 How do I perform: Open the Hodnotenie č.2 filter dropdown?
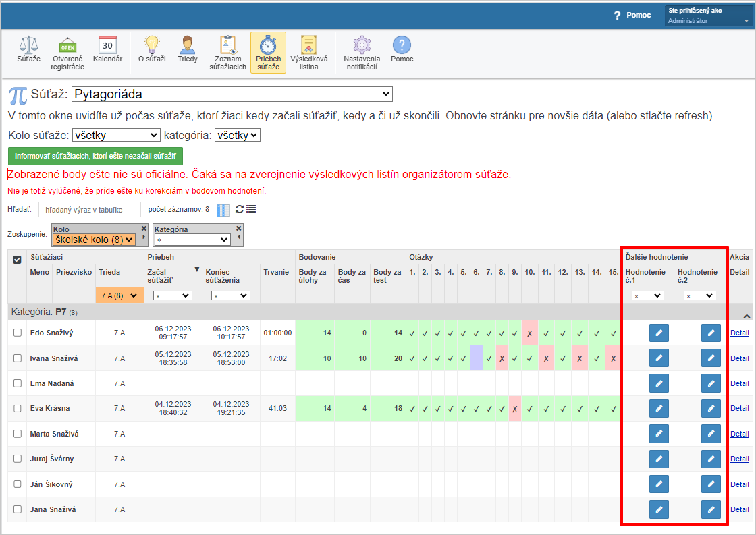click(x=699, y=296)
